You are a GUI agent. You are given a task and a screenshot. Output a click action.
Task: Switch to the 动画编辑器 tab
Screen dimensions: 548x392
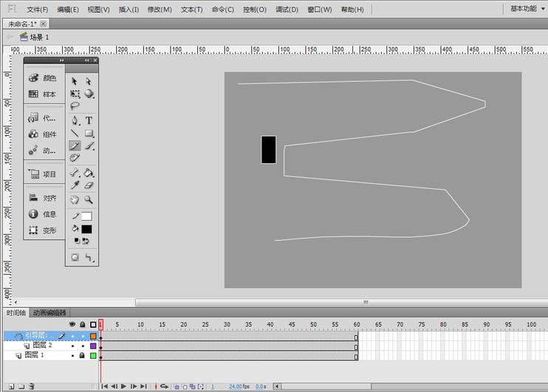coord(49,313)
